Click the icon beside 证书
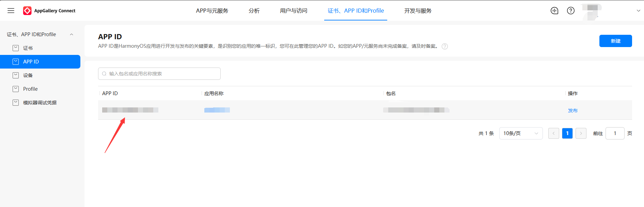Image resolution: width=644 pixels, height=207 pixels. tap(16, 48)
